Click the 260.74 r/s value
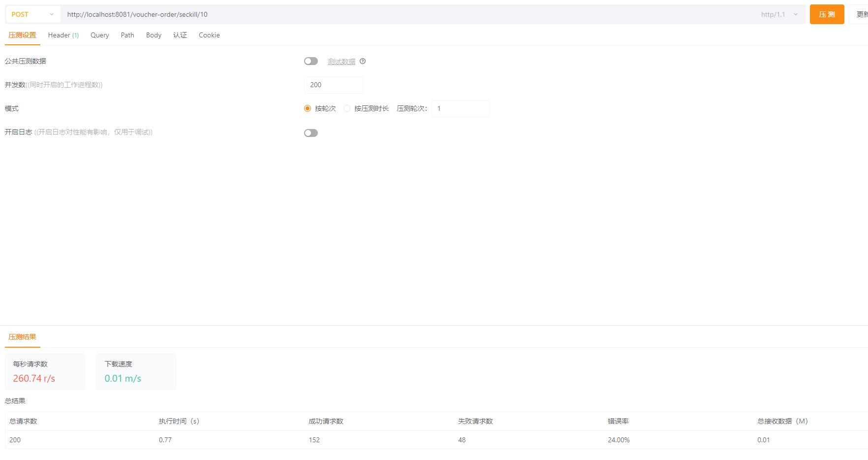Image resolution: width=868 pixels, height=460 pixels. [x=34, y=378]
